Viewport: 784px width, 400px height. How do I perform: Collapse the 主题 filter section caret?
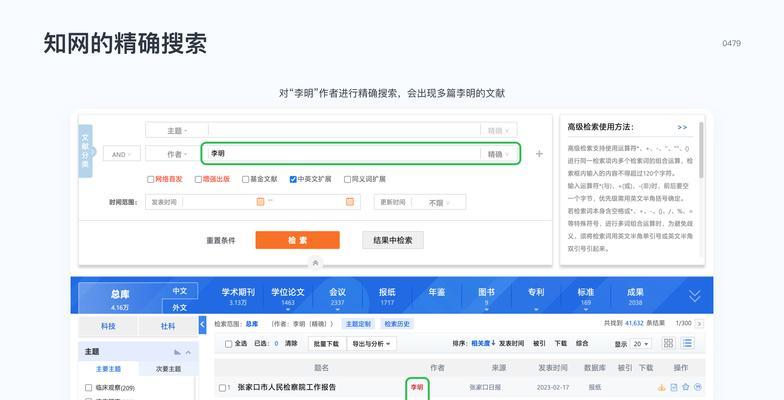coord(188,352)
